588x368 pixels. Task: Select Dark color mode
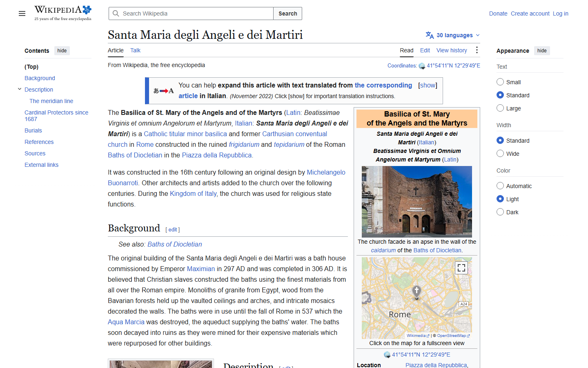pos(500,212)
